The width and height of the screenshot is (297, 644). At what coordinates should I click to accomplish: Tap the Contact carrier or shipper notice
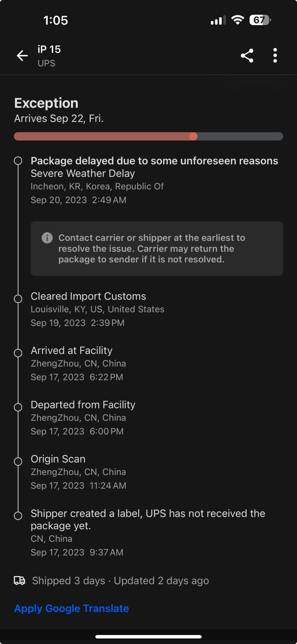point(157,249)
